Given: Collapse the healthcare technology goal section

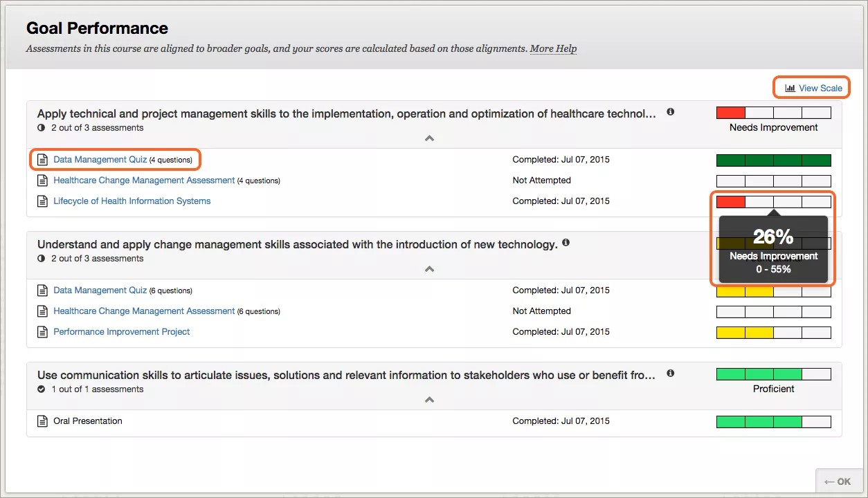Looking at the screenshot, I should pos(429,138).
